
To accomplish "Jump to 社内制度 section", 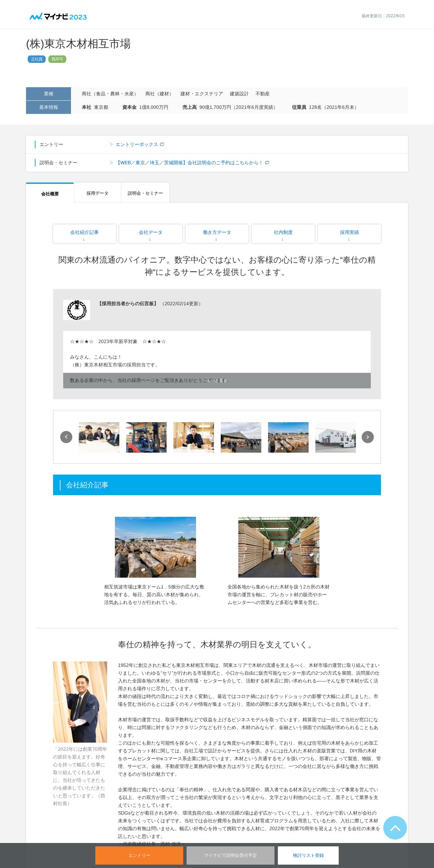I will 283,234.
